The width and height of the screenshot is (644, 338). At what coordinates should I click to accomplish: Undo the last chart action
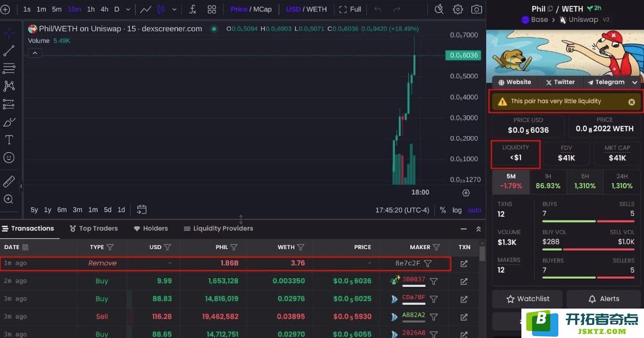pos(378,9)
